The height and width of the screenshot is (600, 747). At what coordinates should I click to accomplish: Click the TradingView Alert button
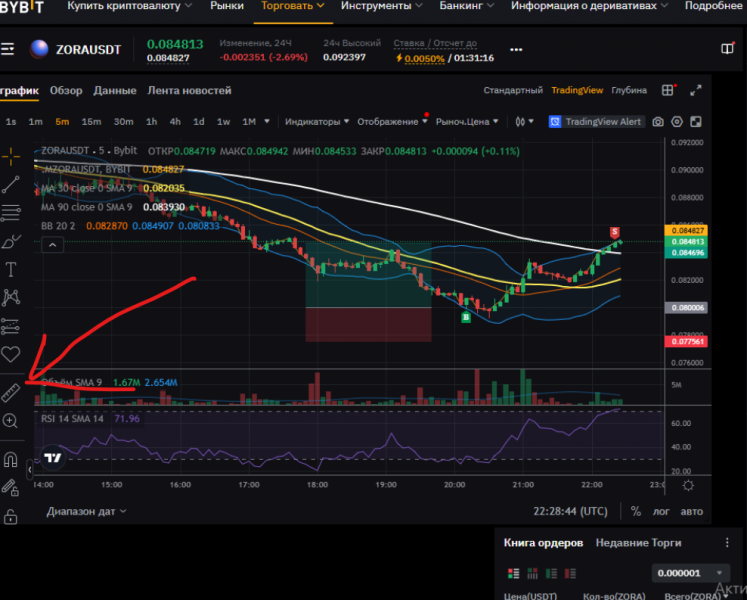(x=596, y=122)
